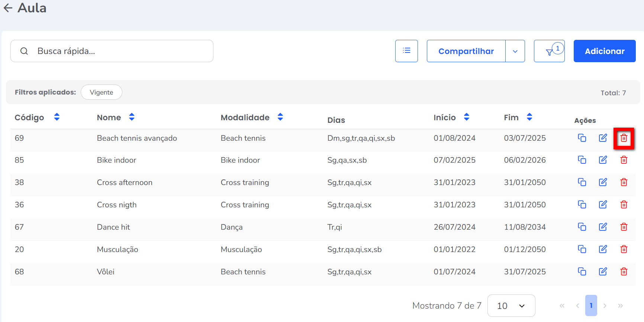Screen dimensions: 644x322
Task: Click the 'Cross nigth' name cell
Action: click(117, 205)
